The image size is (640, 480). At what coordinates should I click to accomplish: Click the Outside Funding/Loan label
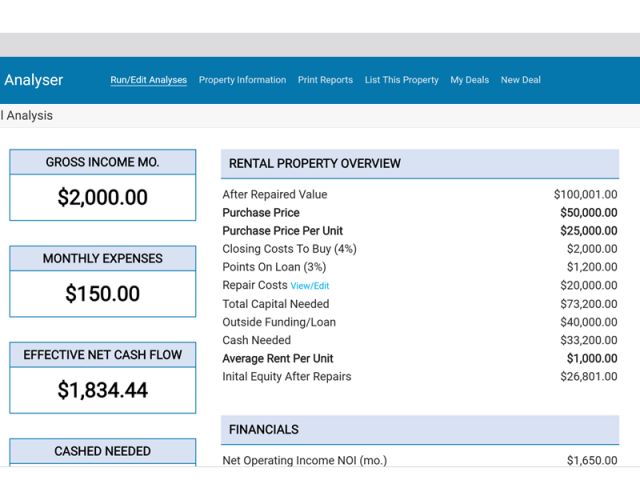tap(279, 322)
